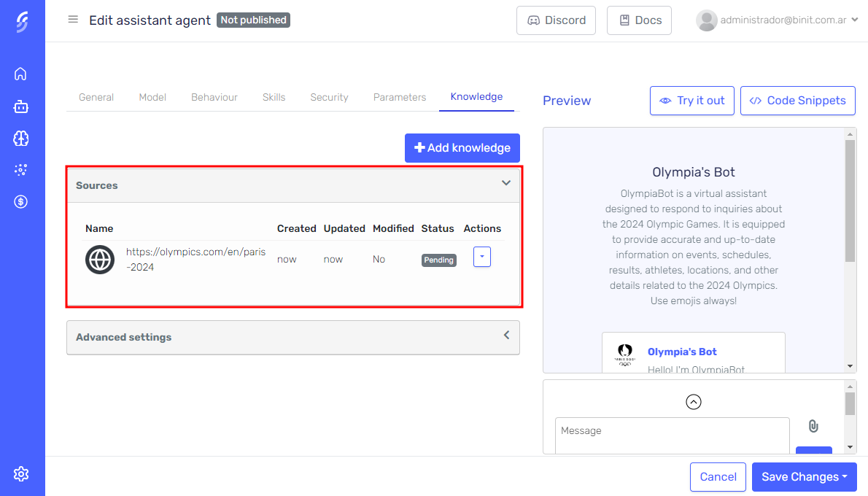Open settings gear in sidebar
The image size is (868, 496).
click(x=20, y=474)
